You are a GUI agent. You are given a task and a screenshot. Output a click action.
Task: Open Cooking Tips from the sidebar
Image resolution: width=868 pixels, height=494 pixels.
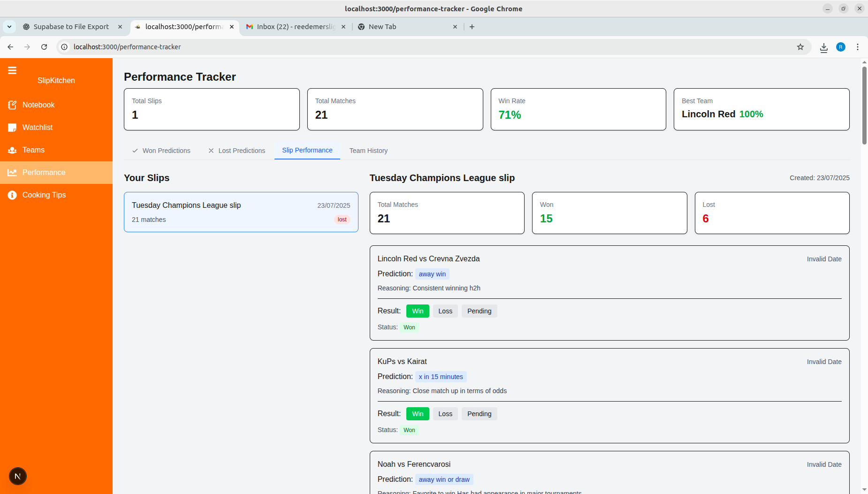(x=44, y=195)
